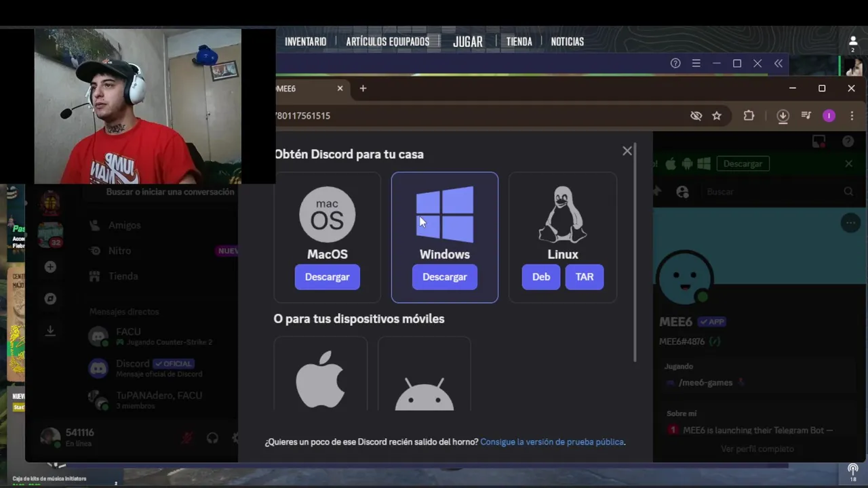Viewport: 868px width, 488px height.
Task: Open ARTÍCULOS EQUIPADOS tab in game
Action: tap(388, 41)
